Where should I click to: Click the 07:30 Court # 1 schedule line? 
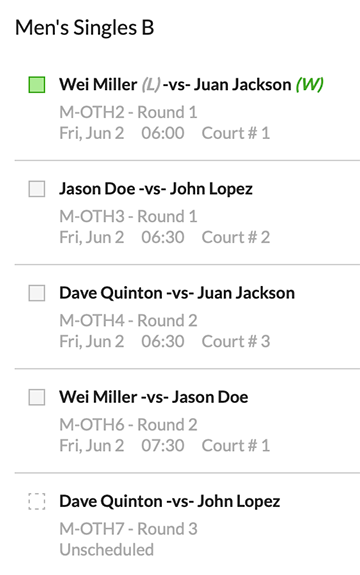pyautogui.click(x=165, y=446)
